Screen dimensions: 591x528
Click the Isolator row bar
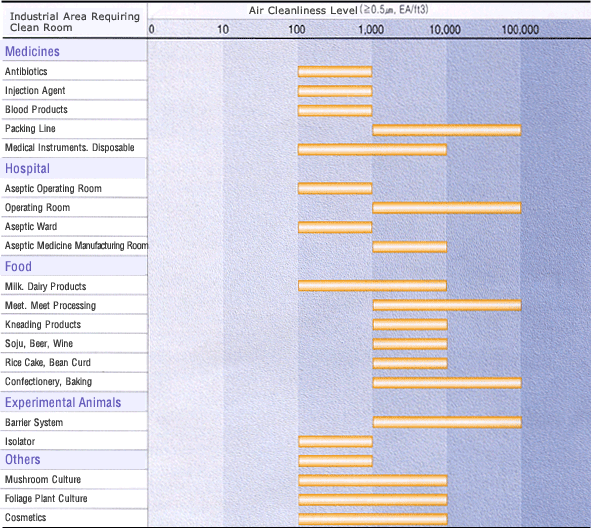click(x=335, y=441)
